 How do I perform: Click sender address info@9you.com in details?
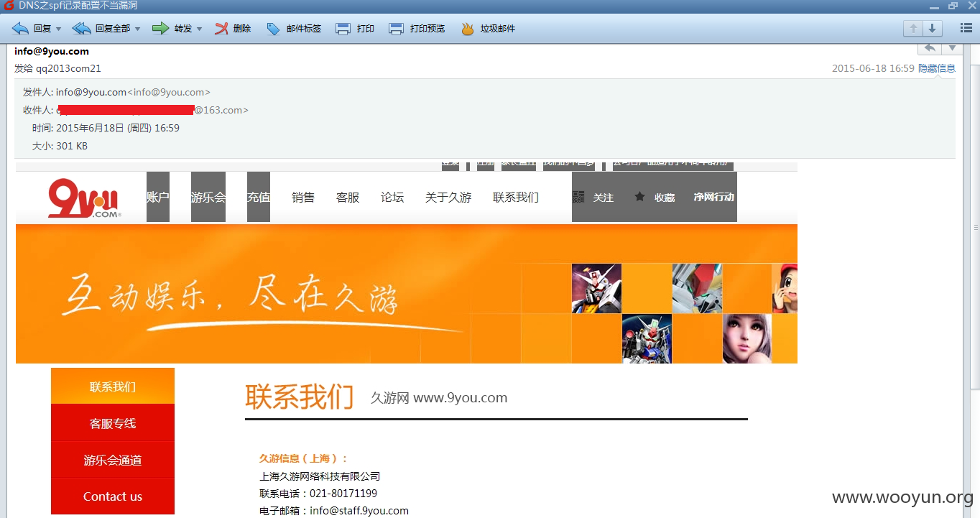click(x=133, y=92)
